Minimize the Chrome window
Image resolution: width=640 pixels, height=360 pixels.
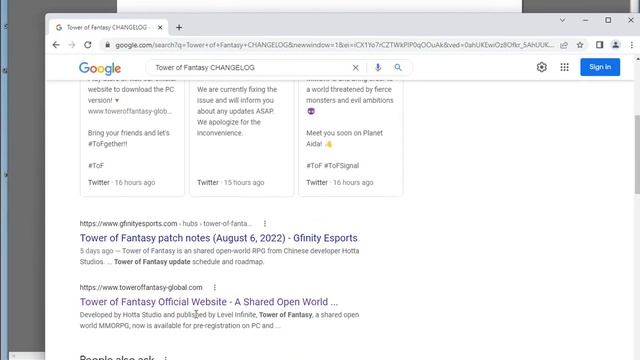click(x=585, y=20)
